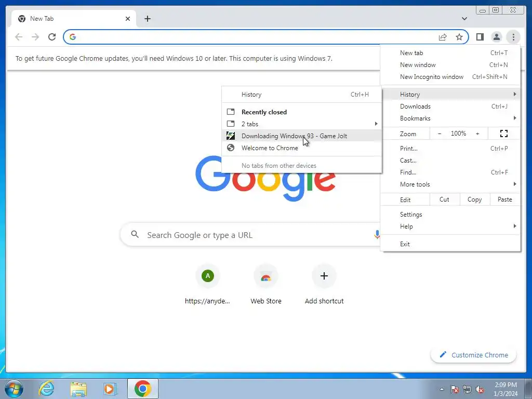Select New window menu item
The height and width of the screenshot is (399, 532).
(x=450, y=65)
